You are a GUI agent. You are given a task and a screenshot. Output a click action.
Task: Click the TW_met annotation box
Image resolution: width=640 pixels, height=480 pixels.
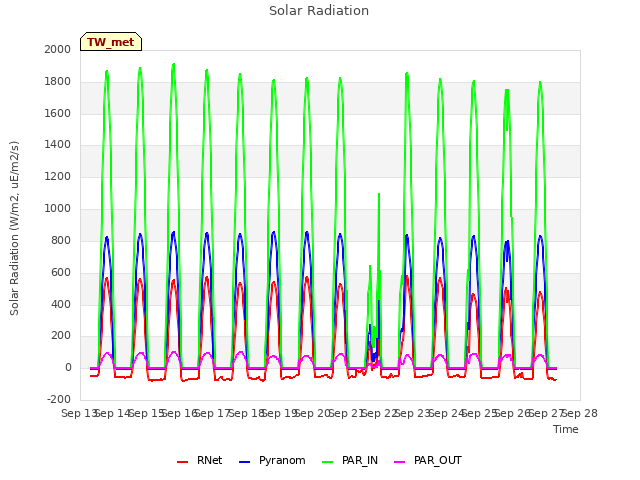pos(111,42)
